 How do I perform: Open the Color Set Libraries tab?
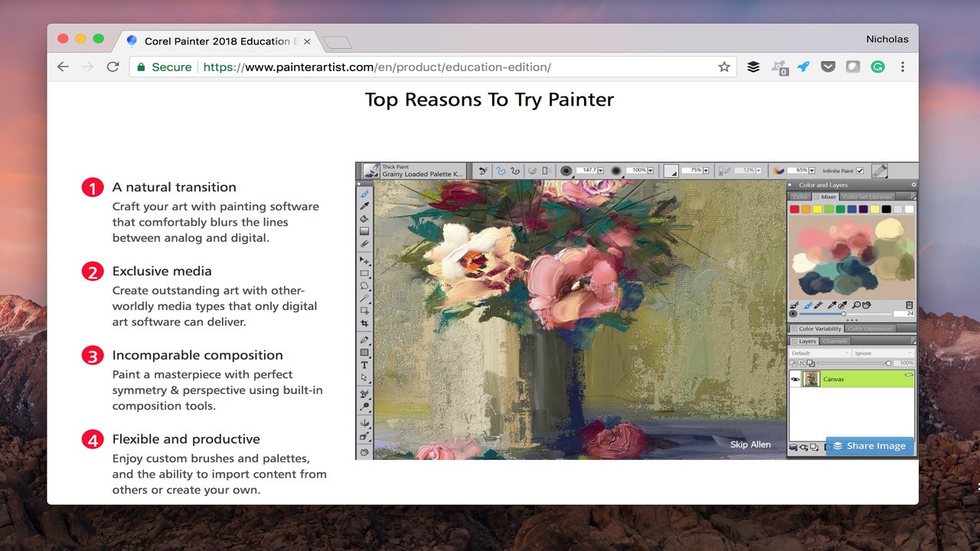click(x=867, y=197)
